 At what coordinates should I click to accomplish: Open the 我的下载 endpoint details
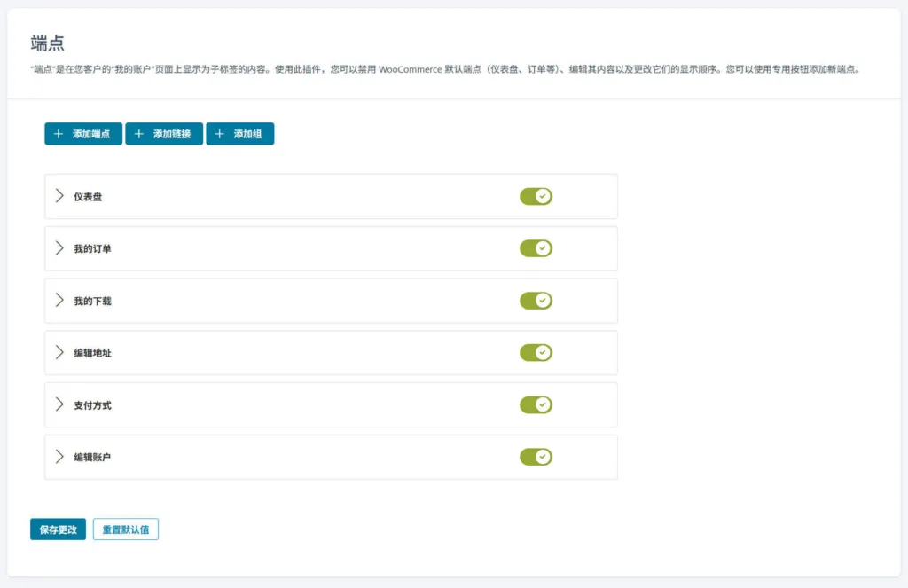point(60,301)
